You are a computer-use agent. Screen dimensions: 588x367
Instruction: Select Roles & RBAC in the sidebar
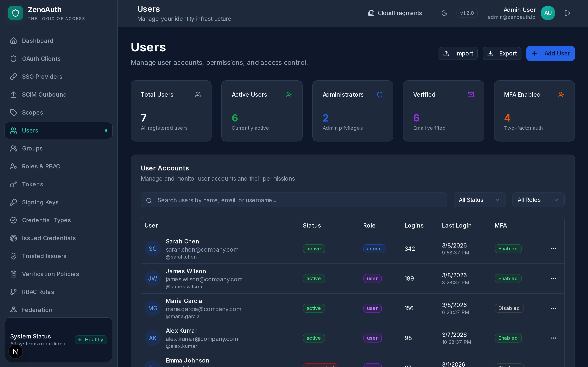41,166
